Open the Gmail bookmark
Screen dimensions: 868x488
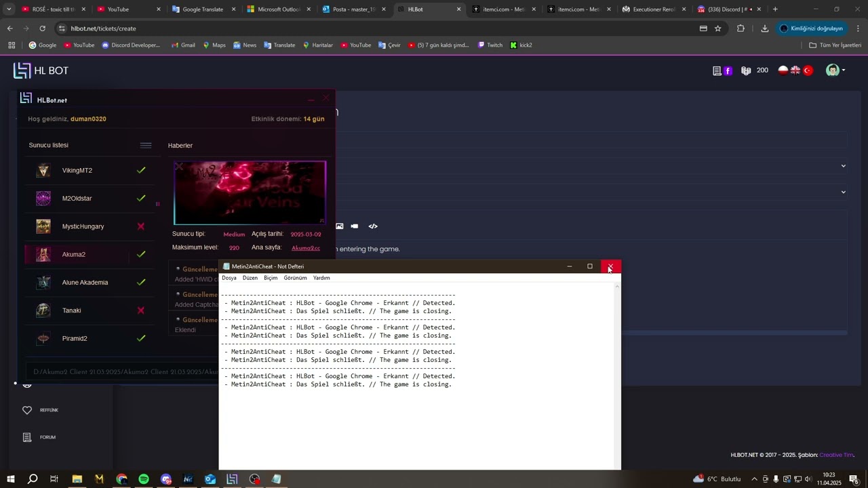pos(182,45)
